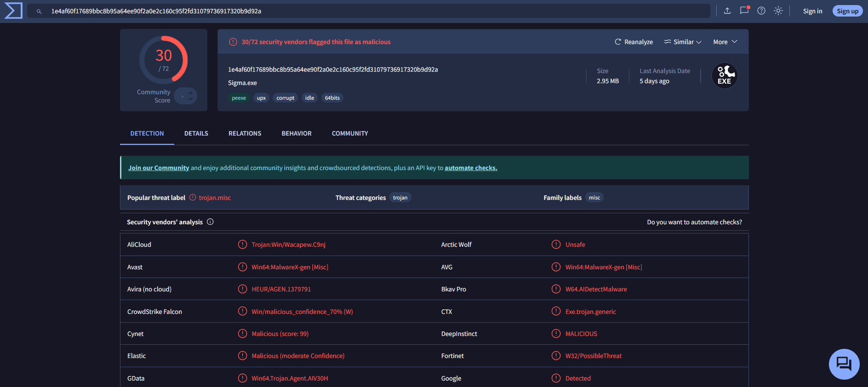The image size is (868, 387).
Task: Click the Sigma.exe file name
Action: tap(242, 83)
